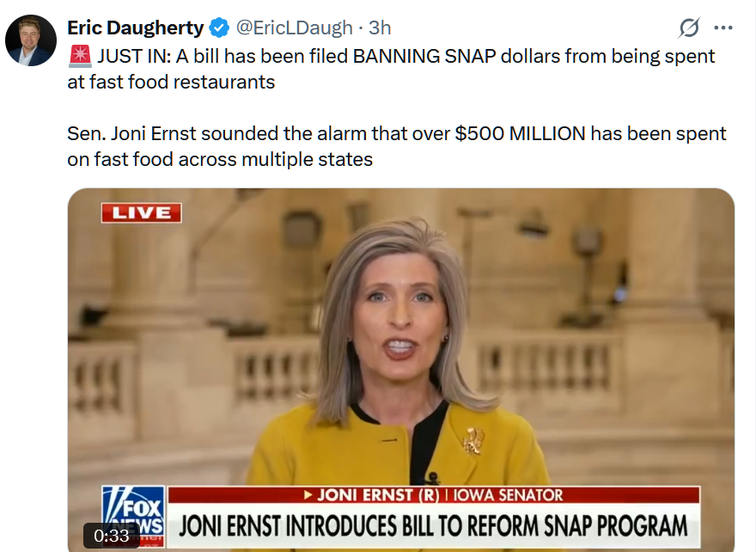Click the Fox News logo in video

[x=133, y=515]
